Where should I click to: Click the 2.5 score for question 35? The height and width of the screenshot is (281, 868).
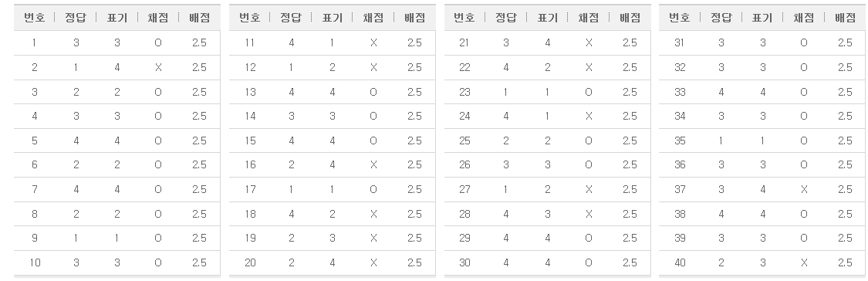coord(845,140)
